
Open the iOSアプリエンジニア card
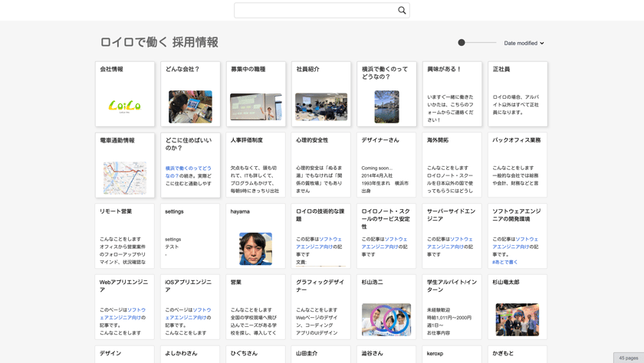pos(191,307)
